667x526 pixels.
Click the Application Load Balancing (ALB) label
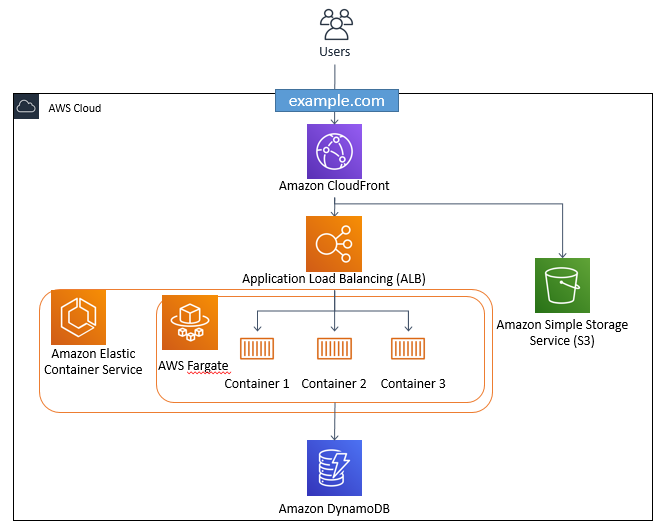point(334,279)
